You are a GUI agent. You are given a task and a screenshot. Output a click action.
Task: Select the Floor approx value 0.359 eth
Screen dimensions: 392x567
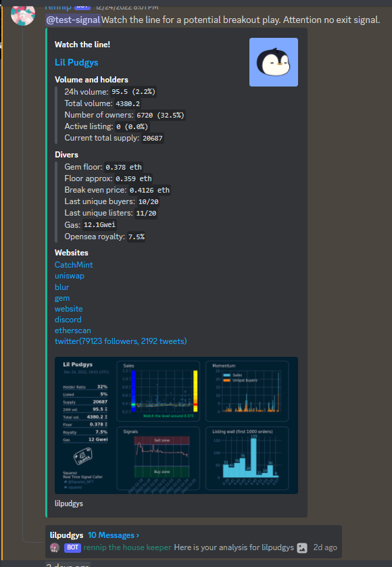(134, 178)
